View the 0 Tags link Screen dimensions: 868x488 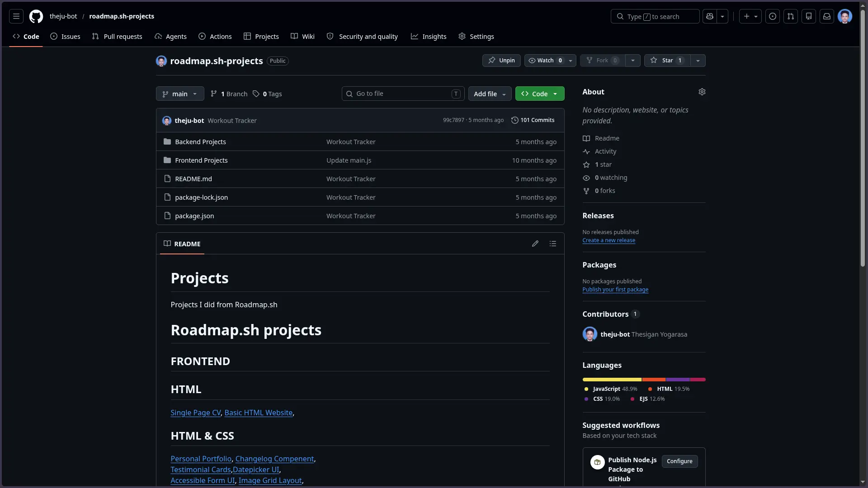(x=267, y=94)
